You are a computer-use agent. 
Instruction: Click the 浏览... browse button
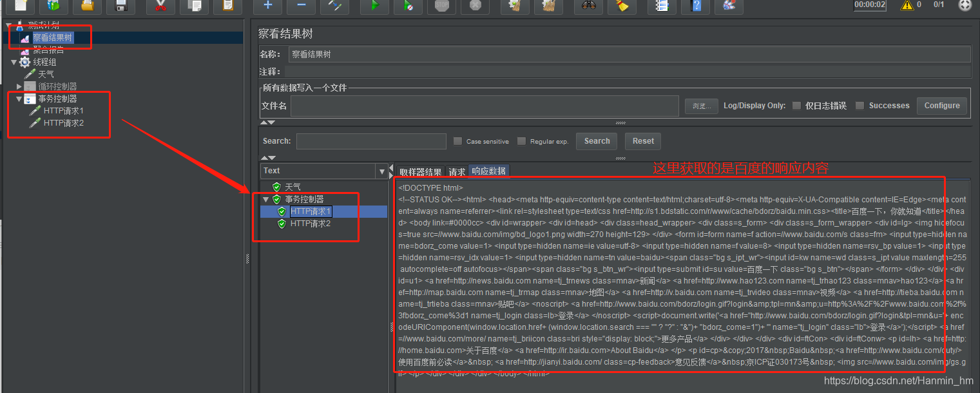coord(701,106)
